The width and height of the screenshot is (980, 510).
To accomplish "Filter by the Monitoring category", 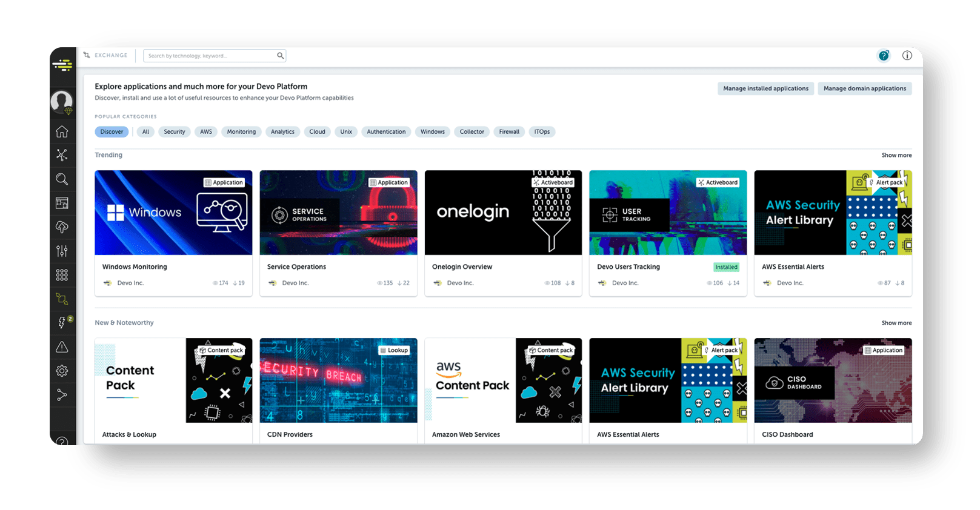I will click(241, 132).
